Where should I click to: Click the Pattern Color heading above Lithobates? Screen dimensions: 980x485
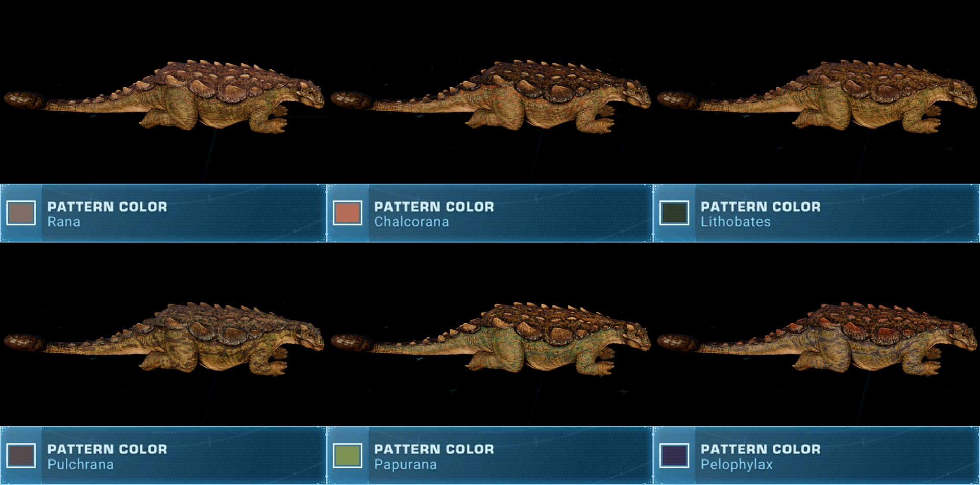(x=761, y=207)
